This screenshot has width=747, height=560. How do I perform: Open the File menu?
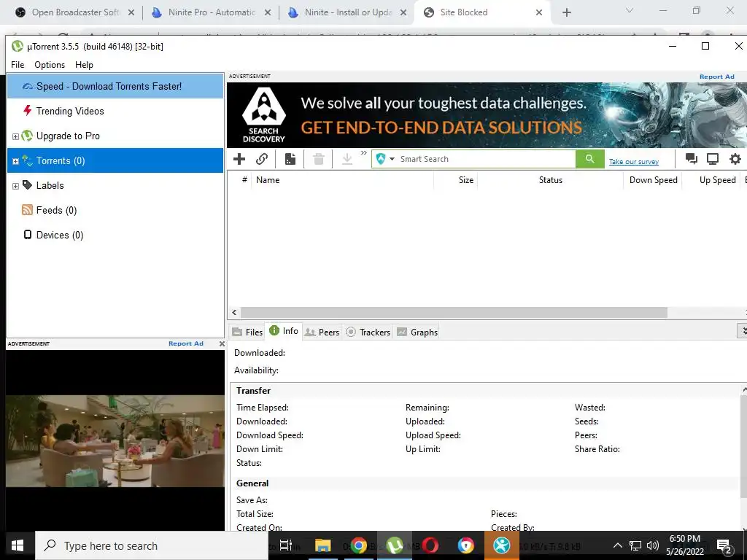point(18,65)
